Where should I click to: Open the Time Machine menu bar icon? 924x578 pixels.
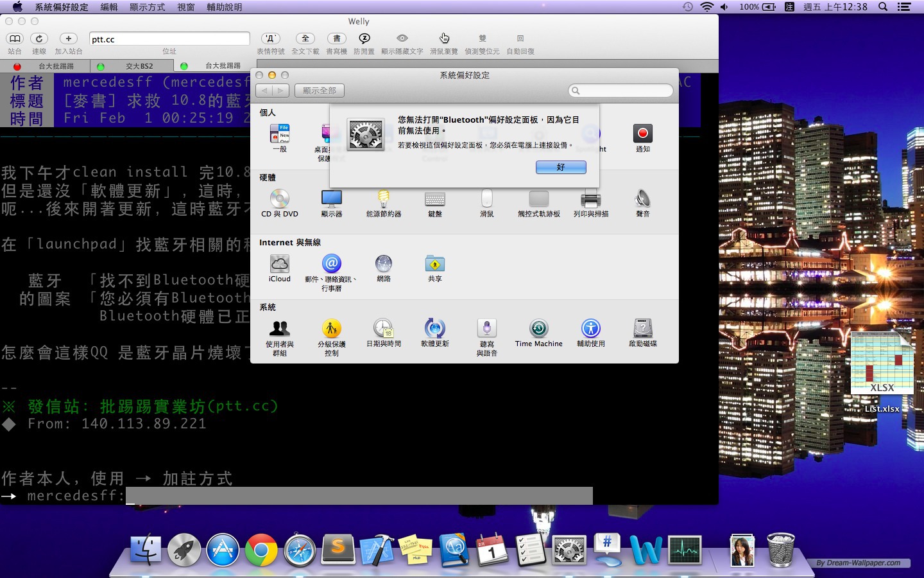coord(687,7)
